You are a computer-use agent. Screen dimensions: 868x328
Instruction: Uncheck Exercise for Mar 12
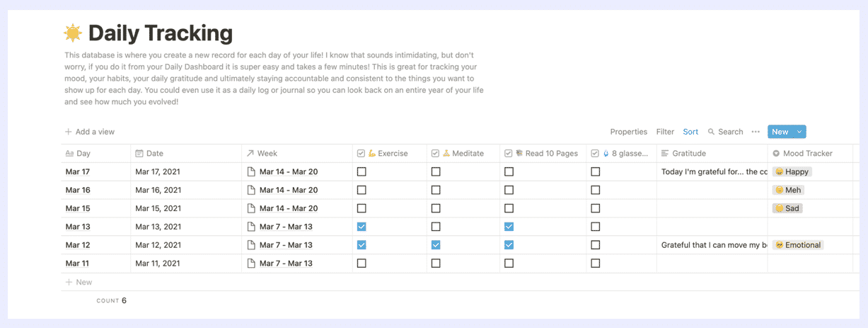click(x=361, y=245)
